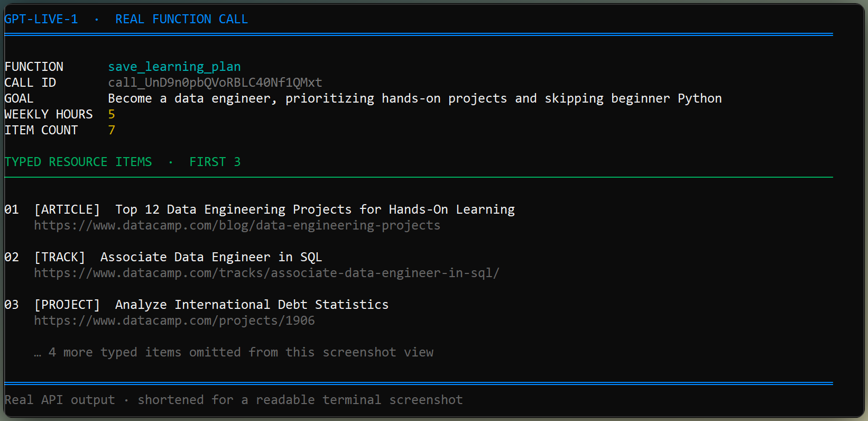Click the item number 03

tap(12, 305)
